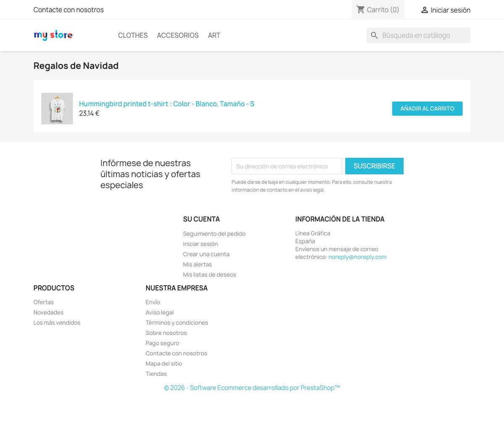The height and width of the screenshot is (425, 504).
Task: Click the search magnifier icon
Action: click(374, 36)
